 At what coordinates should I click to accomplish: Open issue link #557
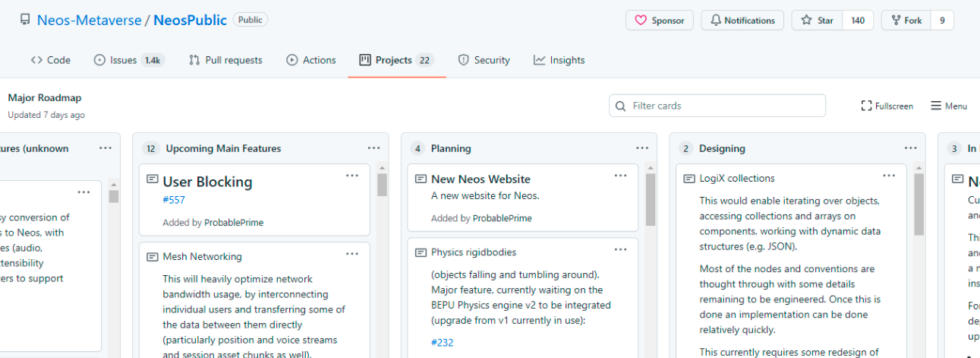174,200
